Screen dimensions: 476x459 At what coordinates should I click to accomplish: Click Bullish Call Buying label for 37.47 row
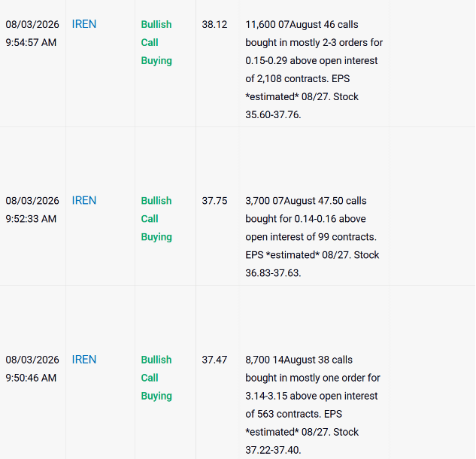pos(156,378)
